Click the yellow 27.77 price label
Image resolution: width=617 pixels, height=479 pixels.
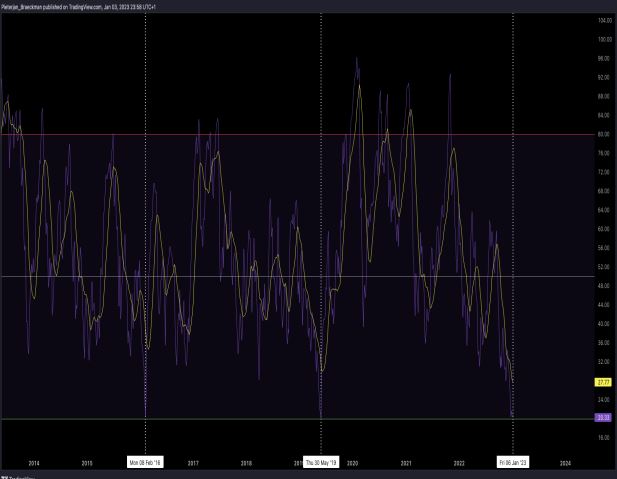(602, 382)
